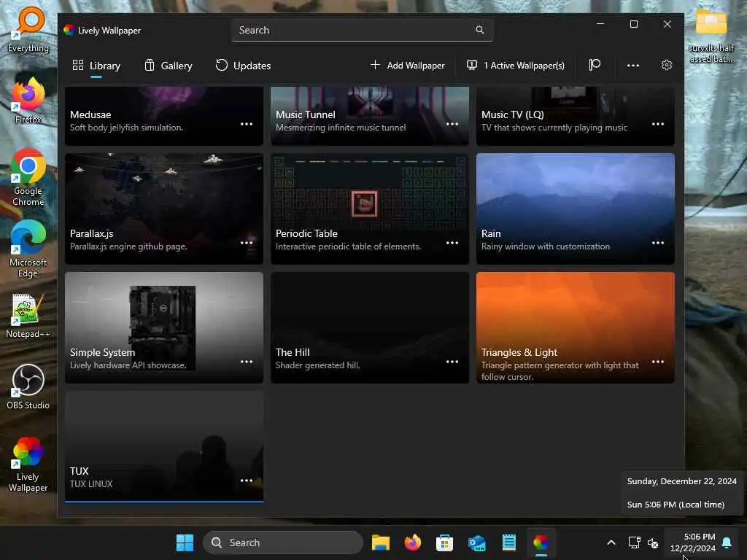Viewport: 747px width, 560px height.
Task: Open the Everything desktop shortcut
Action: tap(28, 29)
